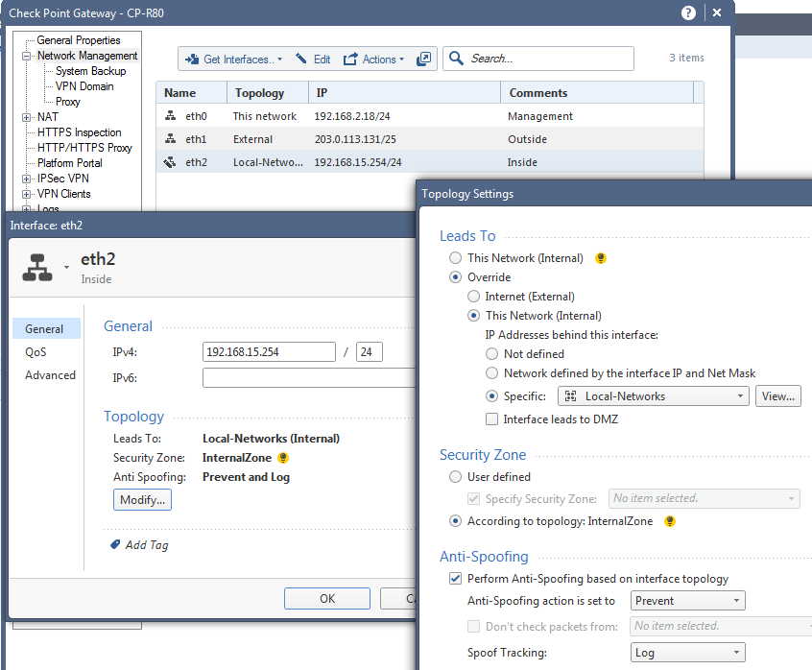812x670 pixels.
Task: Check Interface leads to DMZ
Action: click(x=491, y=419)
